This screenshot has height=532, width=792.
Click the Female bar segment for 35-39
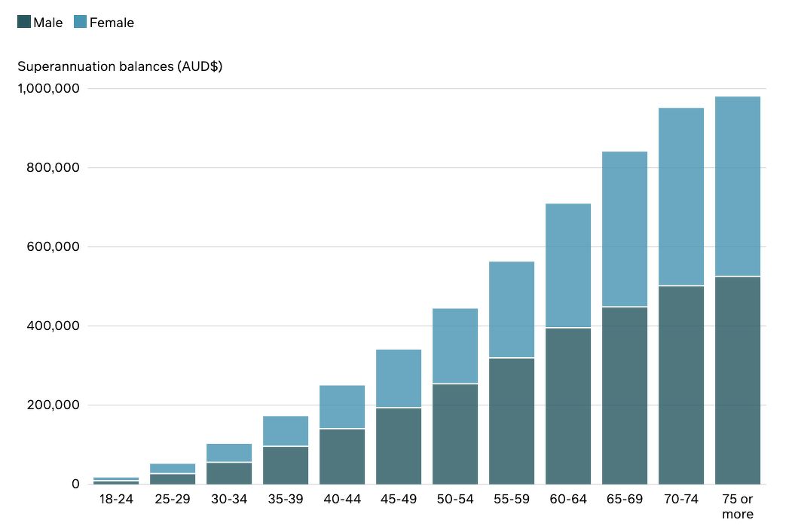pyautogui.click(x=286, y=431)
